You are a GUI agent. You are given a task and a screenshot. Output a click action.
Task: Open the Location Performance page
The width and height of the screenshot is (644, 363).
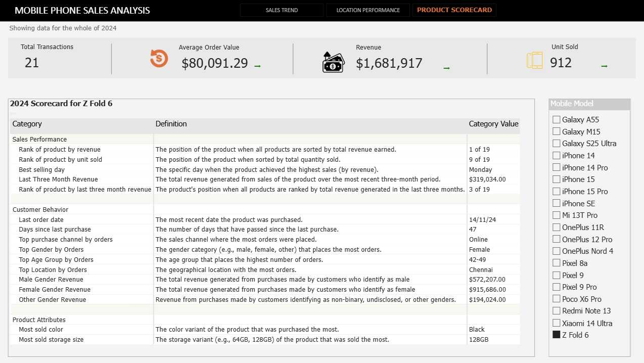point(368,10)
